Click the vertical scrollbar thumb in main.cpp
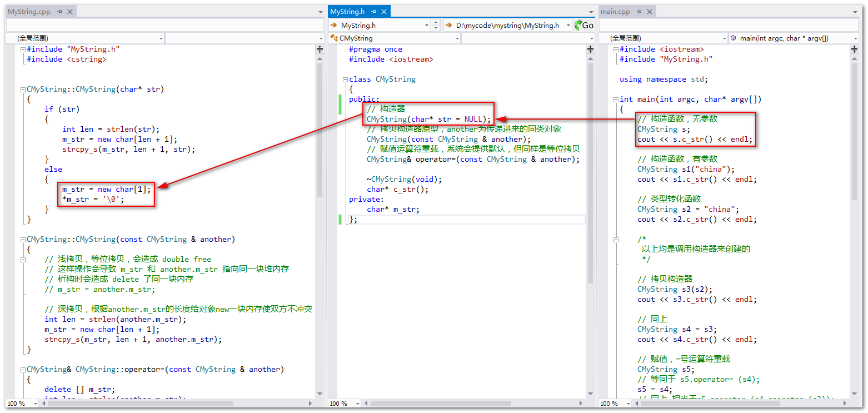868x413 pixels. pos(854,131)
